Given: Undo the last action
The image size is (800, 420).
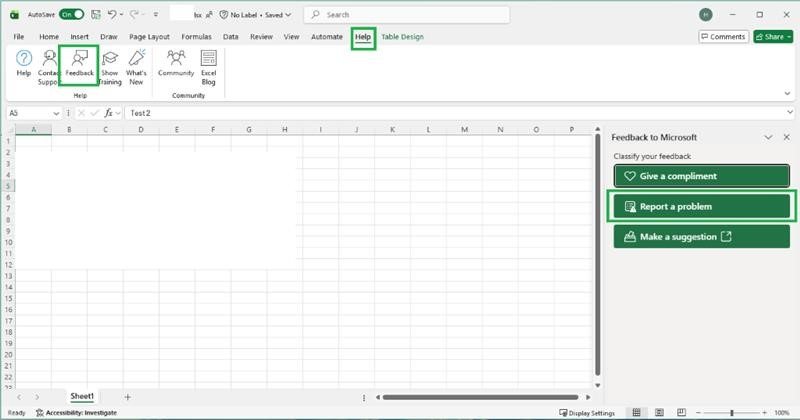Looking at the screenshot, I should click(x=112, y=15).
